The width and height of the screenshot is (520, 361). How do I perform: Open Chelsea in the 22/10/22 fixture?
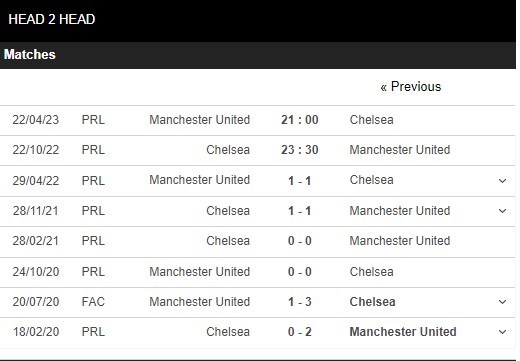(228, 150)
